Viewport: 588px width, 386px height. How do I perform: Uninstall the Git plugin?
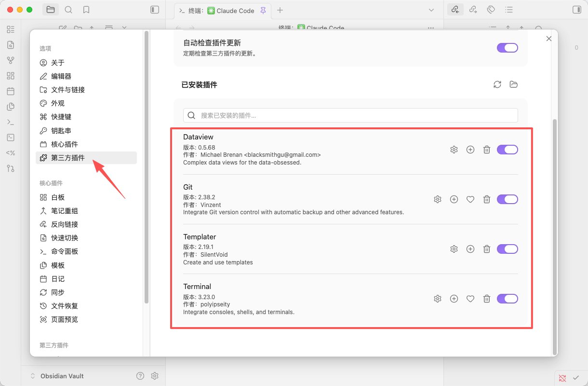[487, 199]
